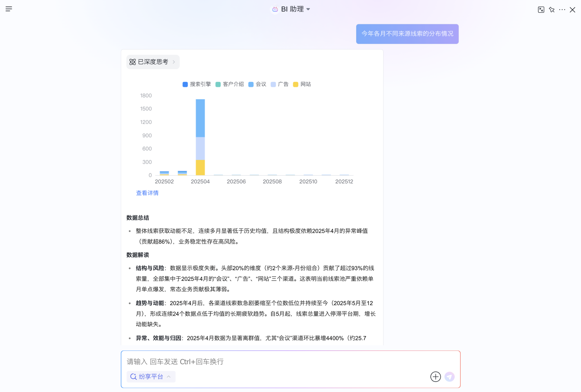Expand the 已深度思考 section
The height and width of the screenshot is (392, 581).
[153, 62]
